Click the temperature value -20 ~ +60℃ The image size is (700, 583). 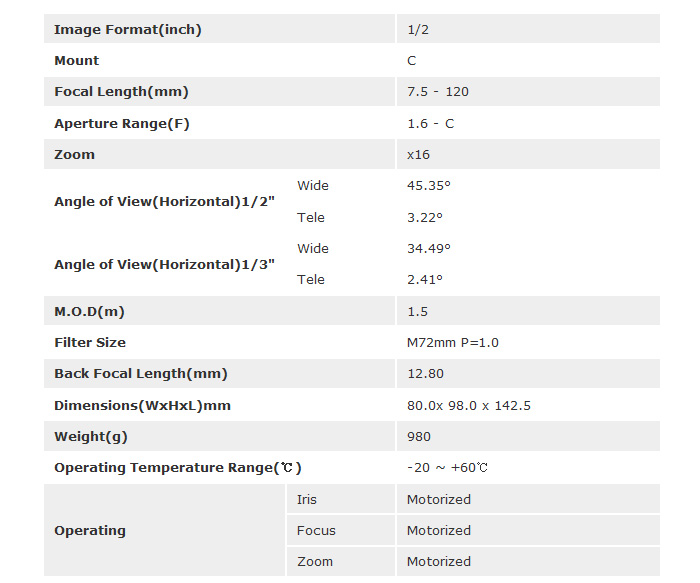447,468
